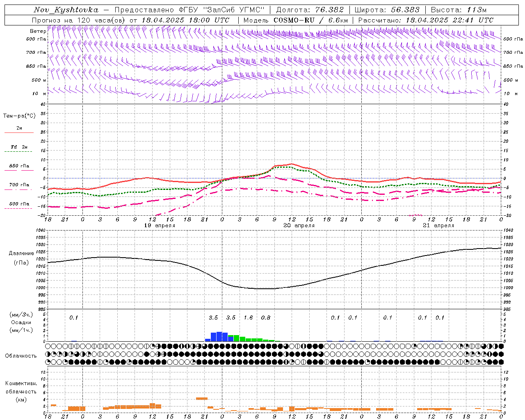Viewport: 525px width, 420px height.
Task: Click the station name Nov_Kyshtovka in header
Action: point(66,10)
